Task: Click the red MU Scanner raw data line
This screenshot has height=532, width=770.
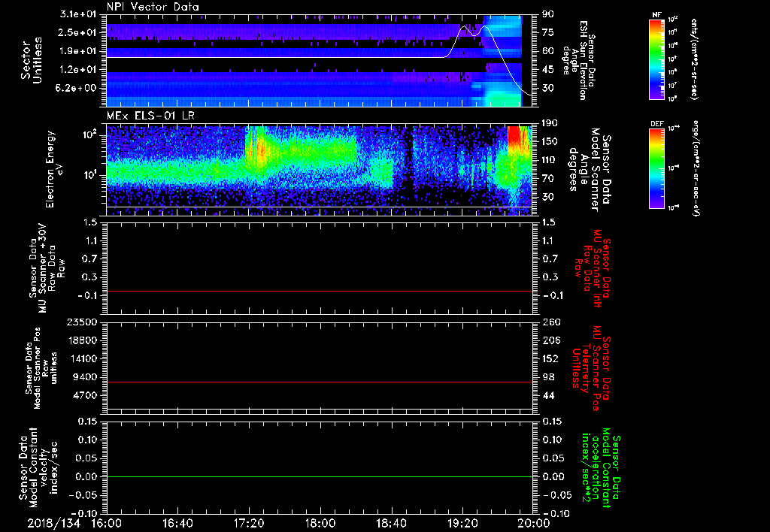Action: [x=320, y=292]
